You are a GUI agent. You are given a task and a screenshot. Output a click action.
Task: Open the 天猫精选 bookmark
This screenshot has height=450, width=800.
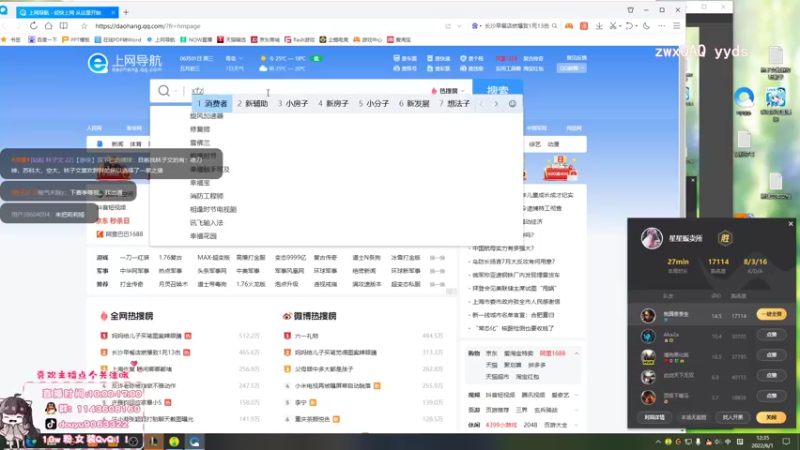(232, 40)
